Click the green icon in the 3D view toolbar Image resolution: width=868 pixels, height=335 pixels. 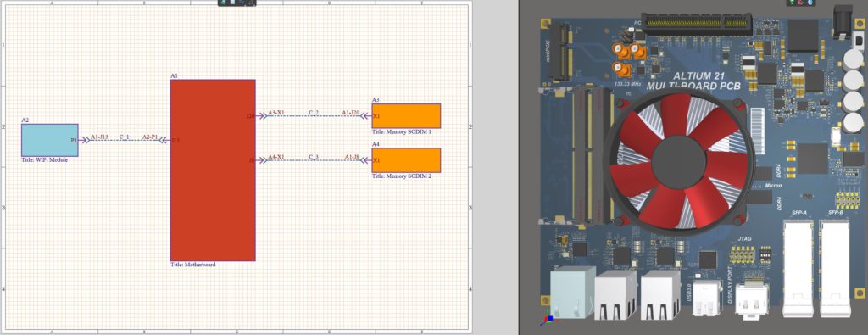pyautogui.click(x=792, y=3)
